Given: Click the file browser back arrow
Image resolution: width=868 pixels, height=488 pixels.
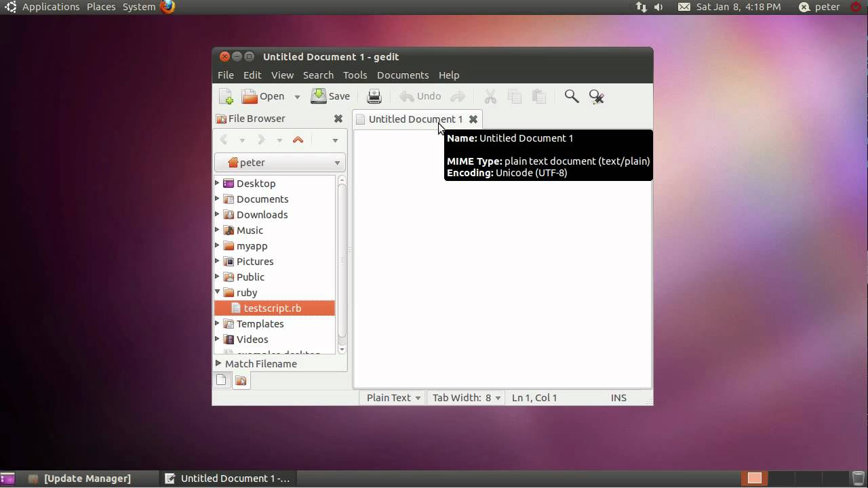Looking at the screenshot, I should (224, 140).
